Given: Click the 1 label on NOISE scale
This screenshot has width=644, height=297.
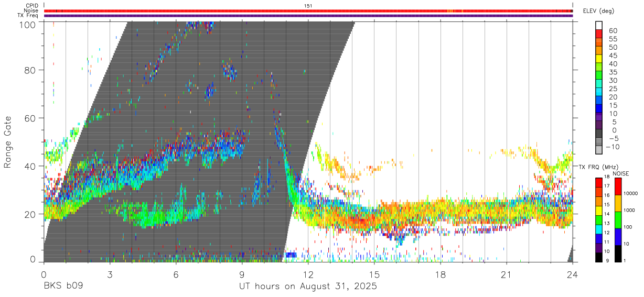Looking at the screenshot, I should coord(624,261).
